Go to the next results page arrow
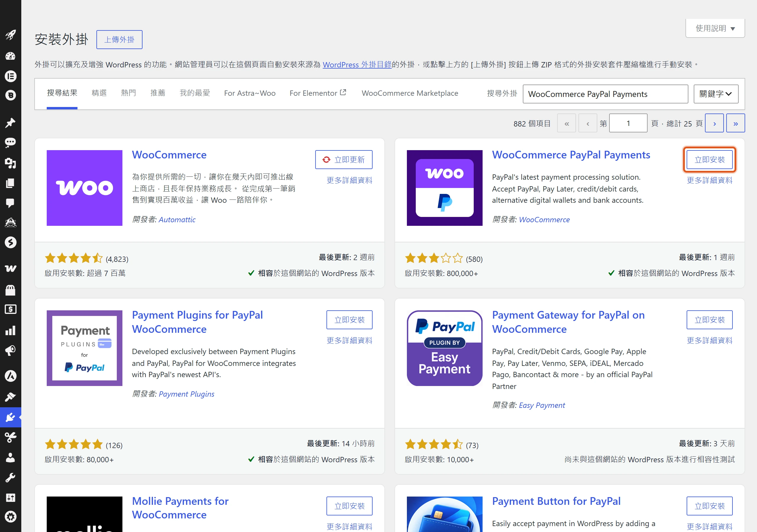Screen dimensions: 757x532 pyautogui.click(x=714, y=123)
